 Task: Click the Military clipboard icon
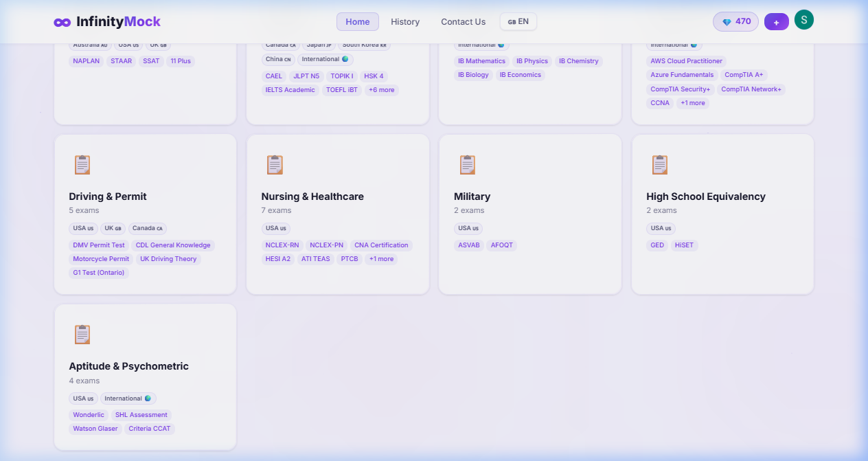point(467,165)
